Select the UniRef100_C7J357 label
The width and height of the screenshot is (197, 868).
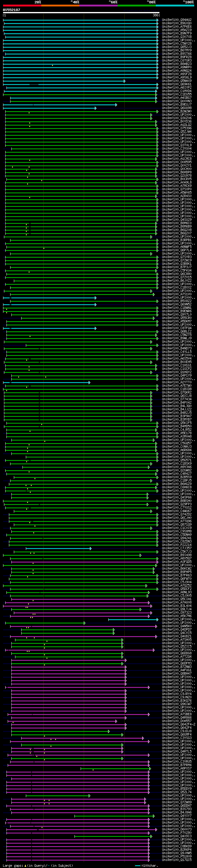click(x=177, y=548)
